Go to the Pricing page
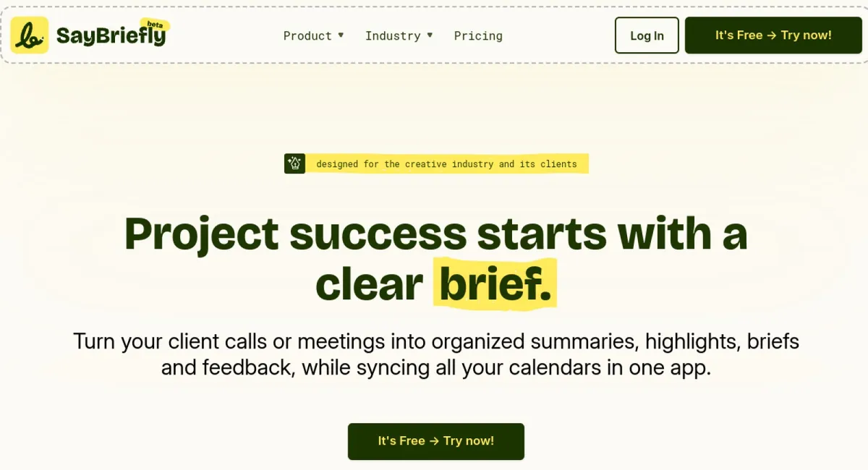The width and height of the screenshot is (868, 470). tap(478, 35)
